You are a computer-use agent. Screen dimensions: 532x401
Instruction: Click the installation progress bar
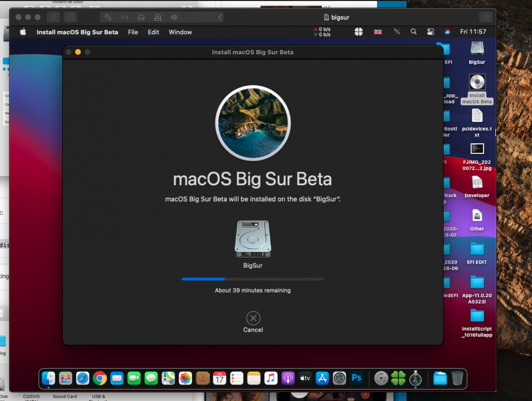click(x=253, y=279)
